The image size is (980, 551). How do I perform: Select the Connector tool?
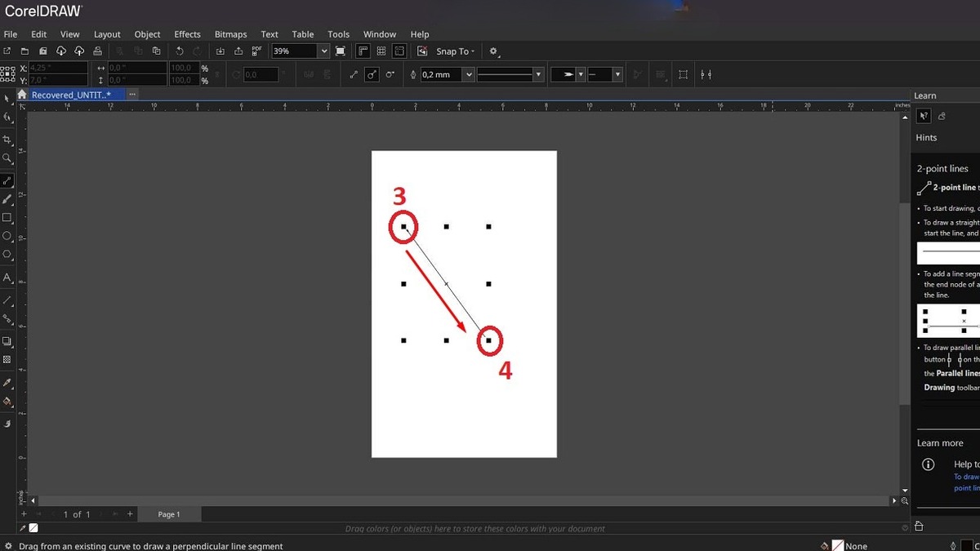(x=7, y=318)
